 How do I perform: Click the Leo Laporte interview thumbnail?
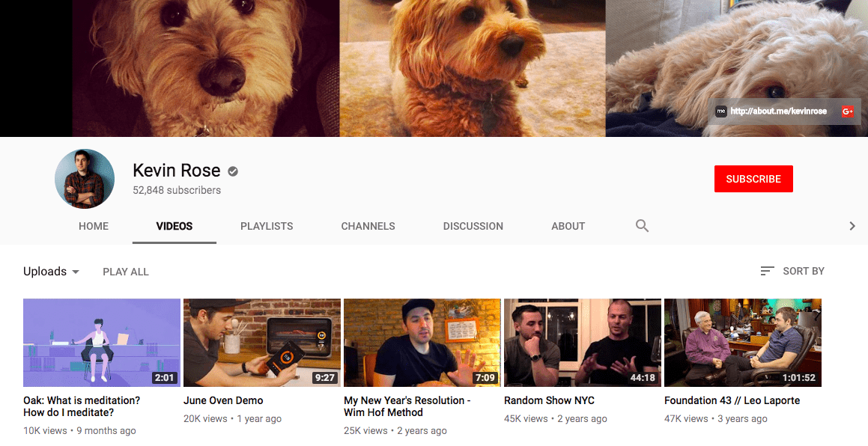(743, 343)
